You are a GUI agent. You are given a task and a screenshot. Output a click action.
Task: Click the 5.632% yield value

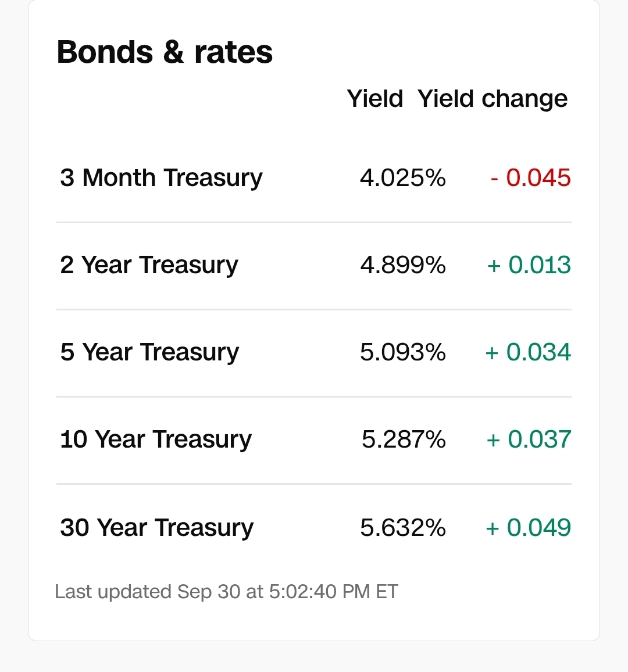tap(403, 527)
